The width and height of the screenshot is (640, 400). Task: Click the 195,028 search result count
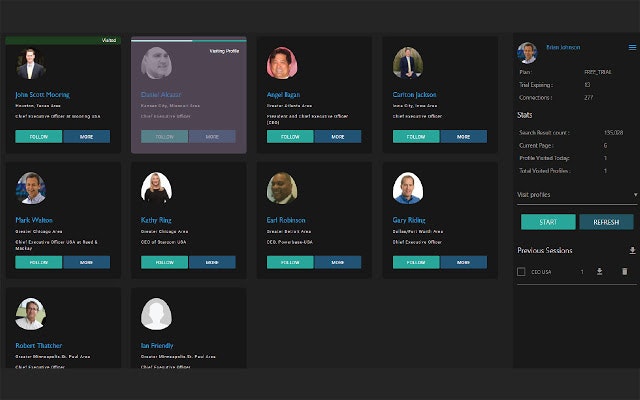(613, 133)
